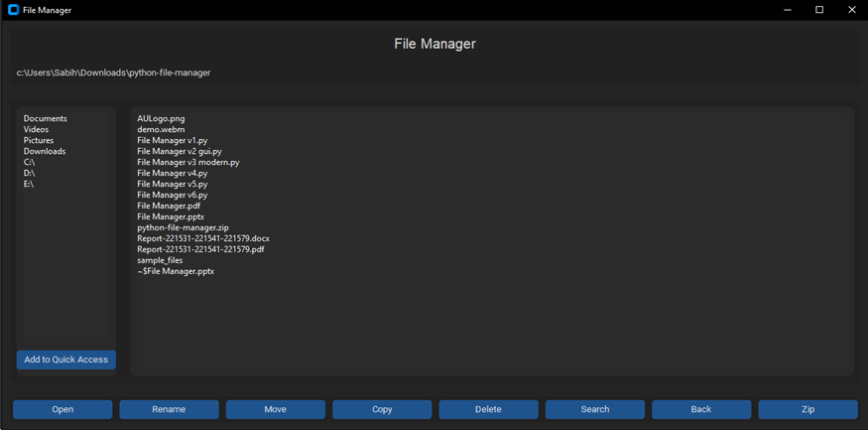Click the Zip button
This screenshot has height=430, width=868.
coord(807,409)
